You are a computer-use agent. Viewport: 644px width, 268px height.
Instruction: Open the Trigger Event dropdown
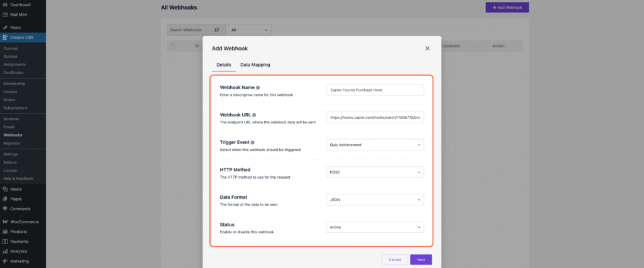pos(375,145)
